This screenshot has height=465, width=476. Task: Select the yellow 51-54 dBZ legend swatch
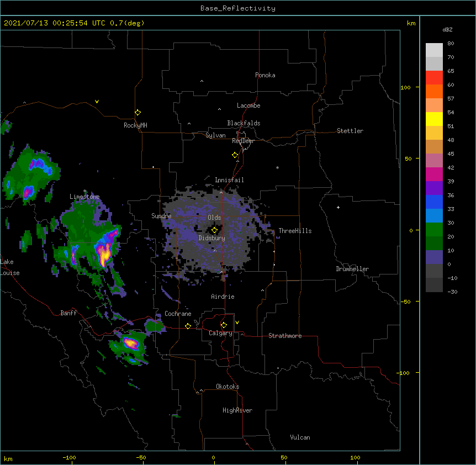tap(434, 119)
